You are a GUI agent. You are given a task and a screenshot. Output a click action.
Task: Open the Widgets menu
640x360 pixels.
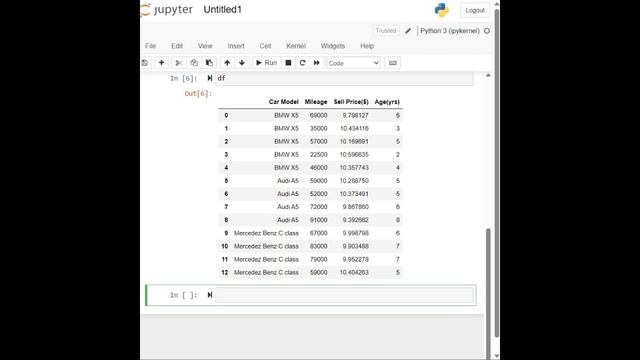(333, 46)
